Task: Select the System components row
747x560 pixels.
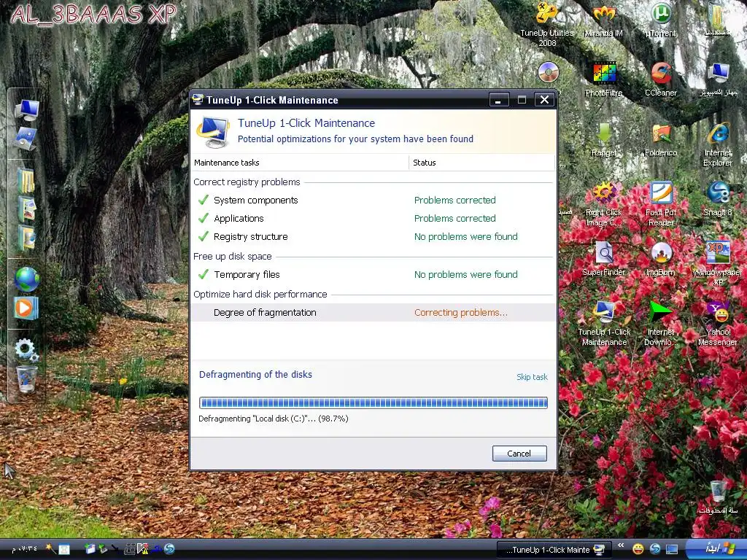Action: pos(373,200)
